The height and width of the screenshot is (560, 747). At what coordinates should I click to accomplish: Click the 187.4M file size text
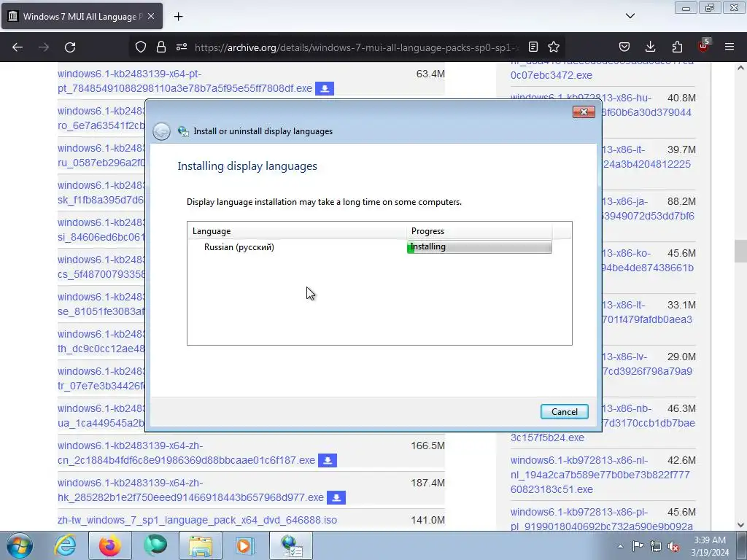[427, 483]
